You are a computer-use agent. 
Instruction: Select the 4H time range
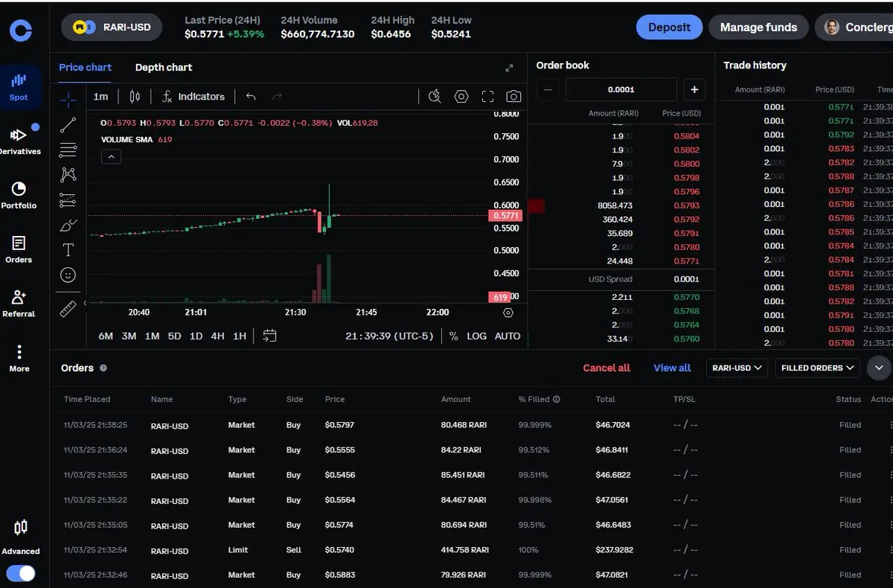click(217, 336)
